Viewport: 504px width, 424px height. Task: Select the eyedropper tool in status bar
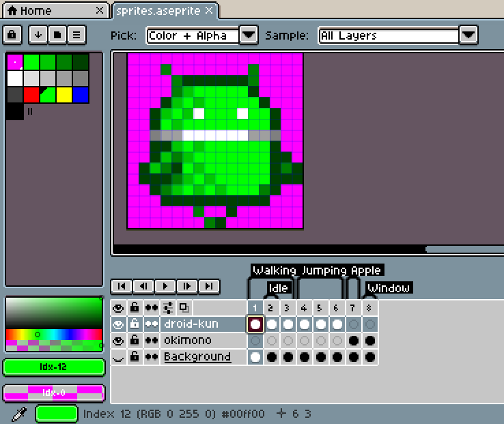click(18, 413)
